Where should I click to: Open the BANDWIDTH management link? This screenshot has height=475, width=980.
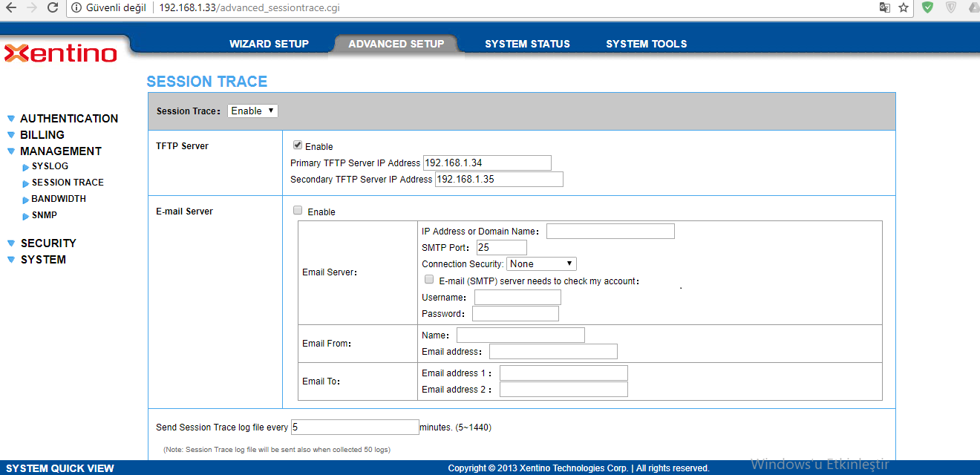(59, 199)
